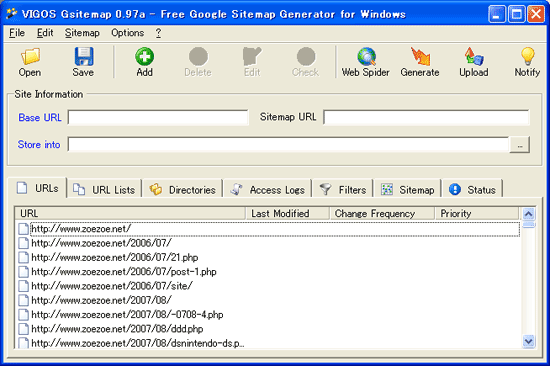Click the URL list scrollbar thumb

pyautogui.click(x=529, y=225)
